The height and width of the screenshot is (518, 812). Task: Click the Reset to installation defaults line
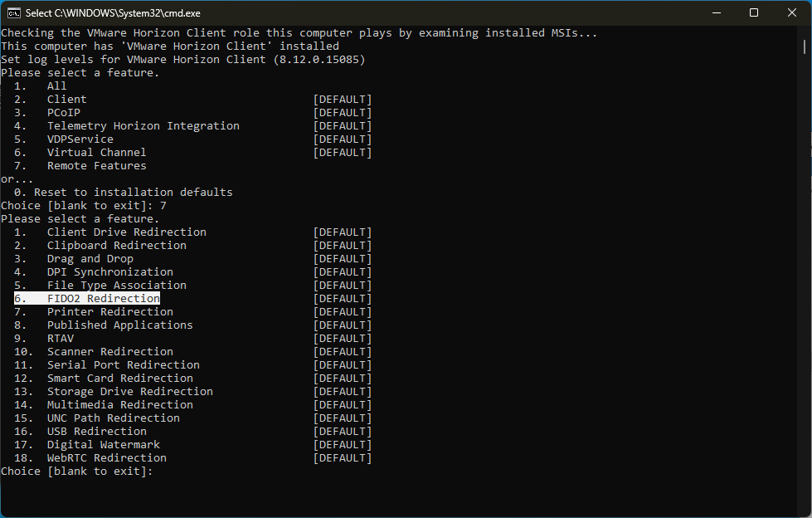(x=124, y=193)
